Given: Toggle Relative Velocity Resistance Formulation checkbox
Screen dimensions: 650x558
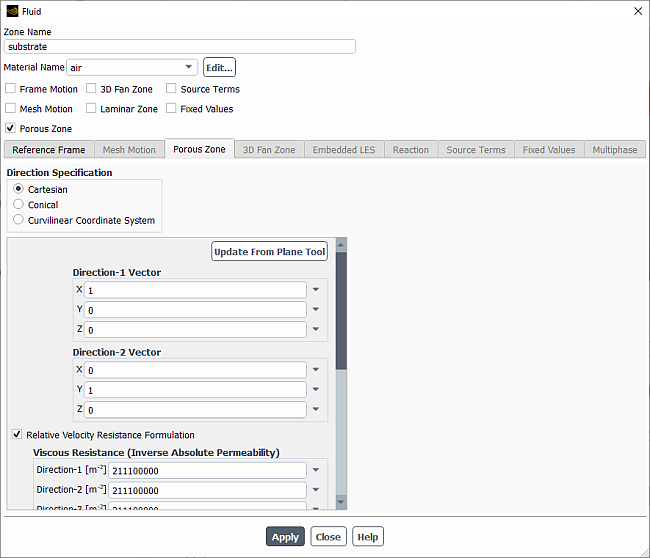Looking at the screenshot, I should [x=17, y=434].
